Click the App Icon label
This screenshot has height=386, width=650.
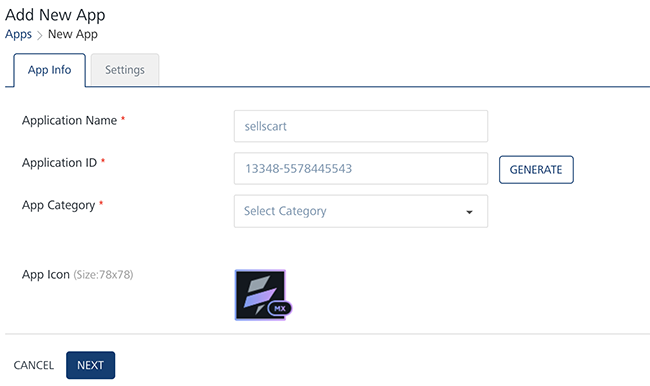(x=46, y=274)
